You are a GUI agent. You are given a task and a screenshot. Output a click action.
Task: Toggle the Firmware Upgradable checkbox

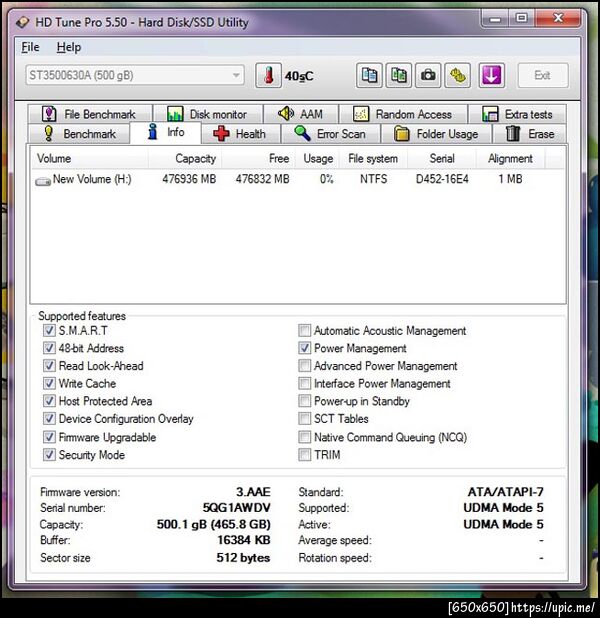[x=49, y=437]
